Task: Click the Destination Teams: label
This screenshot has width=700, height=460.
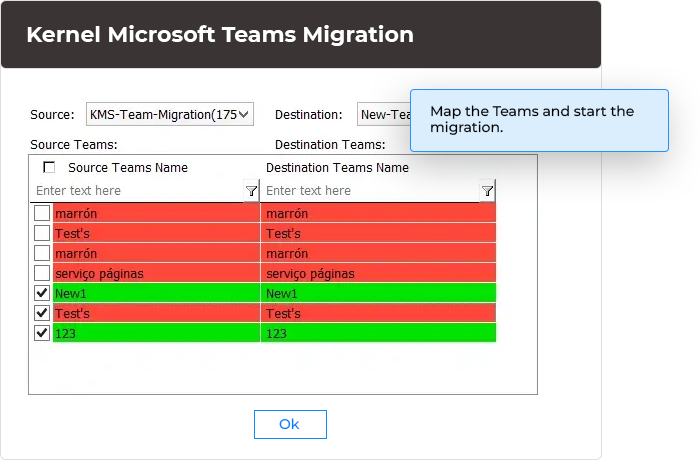Action: coord(330,145)
